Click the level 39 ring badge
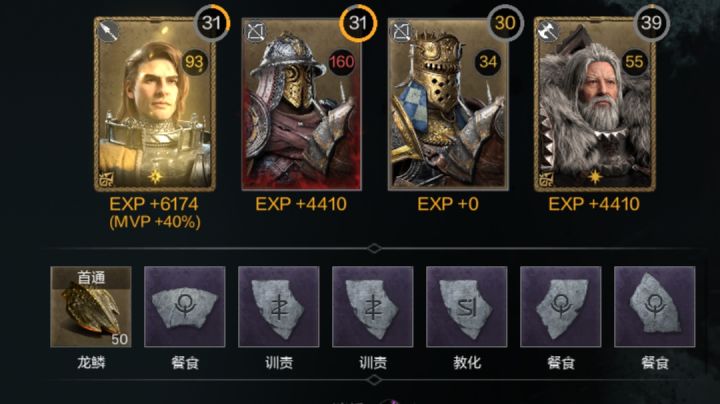 pyautogui.click(x=651, y=22)
